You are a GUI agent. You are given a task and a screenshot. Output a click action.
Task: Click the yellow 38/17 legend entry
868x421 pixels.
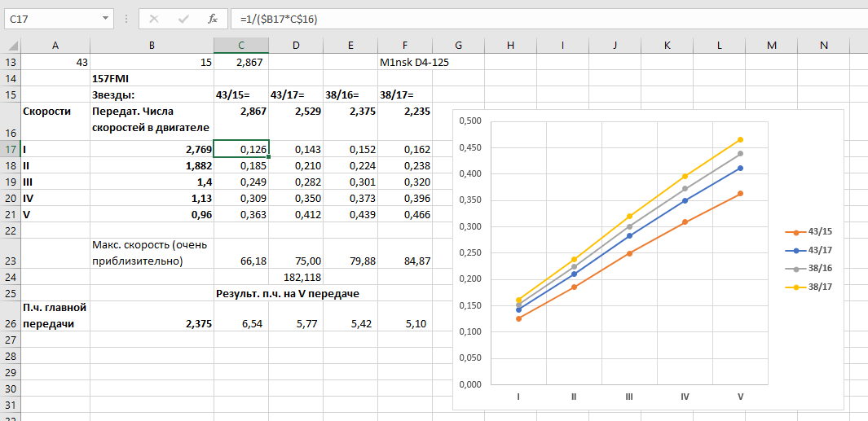point(809,287)
